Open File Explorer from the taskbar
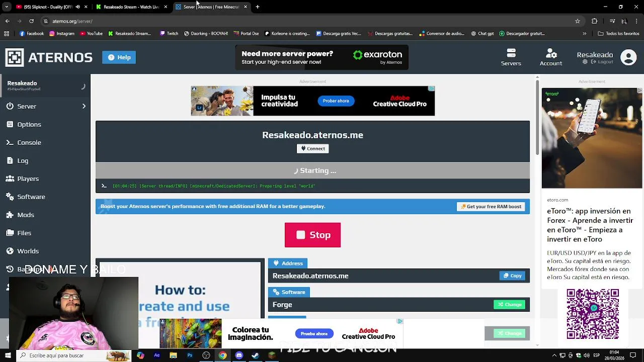 [x=173, y=355]
